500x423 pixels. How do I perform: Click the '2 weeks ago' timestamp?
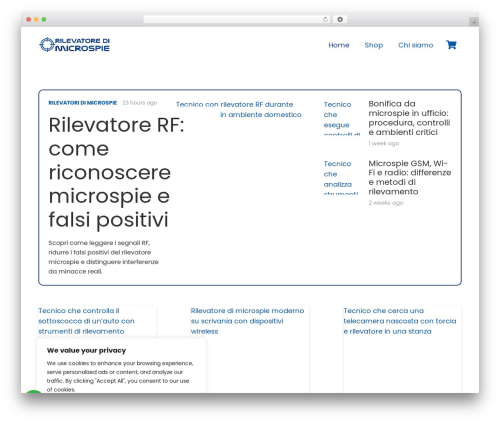click(386, 203)
